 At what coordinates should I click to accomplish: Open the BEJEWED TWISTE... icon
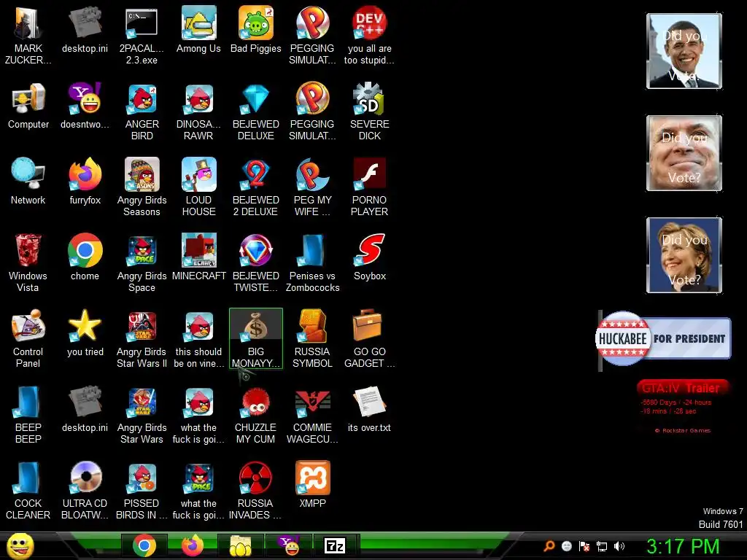[x=255, y=262]
